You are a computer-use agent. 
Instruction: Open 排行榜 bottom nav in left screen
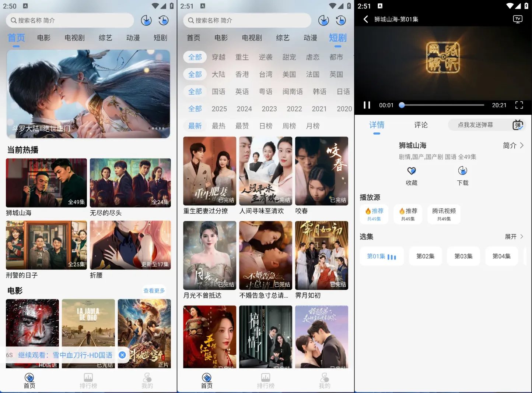click(88, 380)
